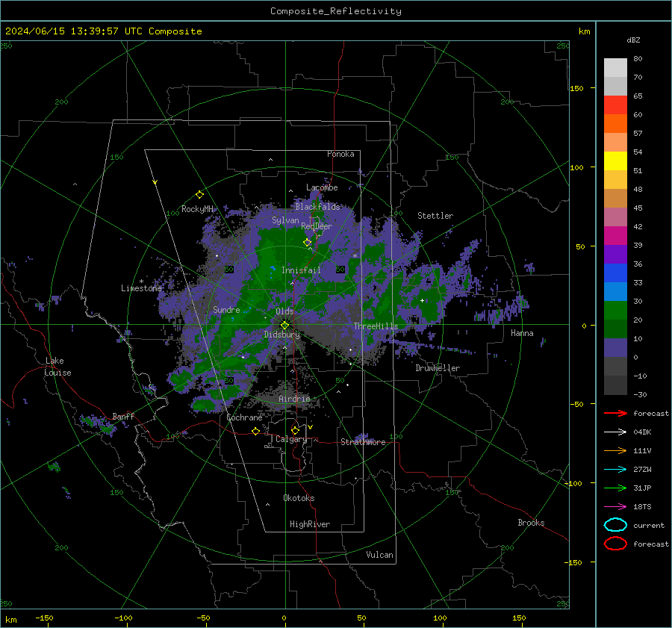
Task: Click the Cochrane town label
Action: coord(244,417)
